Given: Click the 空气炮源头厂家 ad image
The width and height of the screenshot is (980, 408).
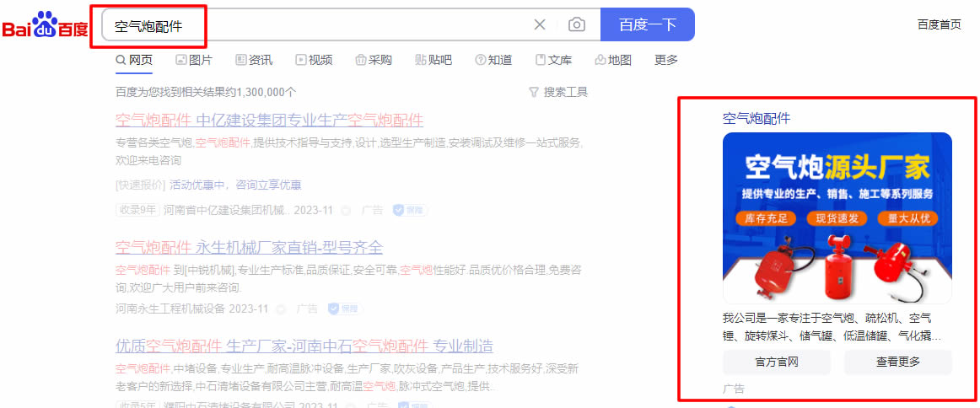Looking at the screenshot, I should 837,217.
